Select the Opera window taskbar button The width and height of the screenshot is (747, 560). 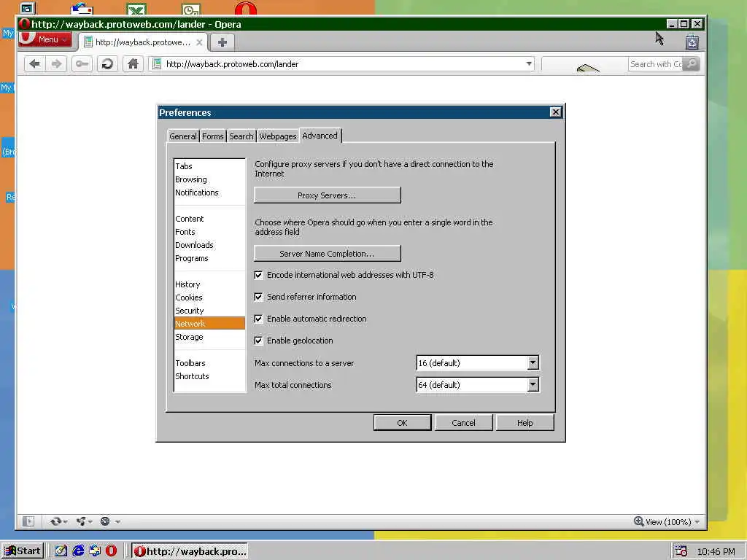point(190,551)
